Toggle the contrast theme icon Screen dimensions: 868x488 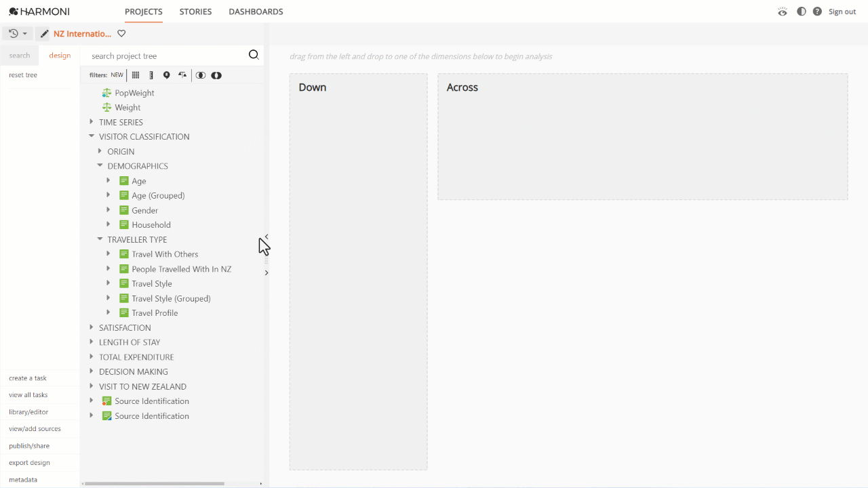click(802, 12)
